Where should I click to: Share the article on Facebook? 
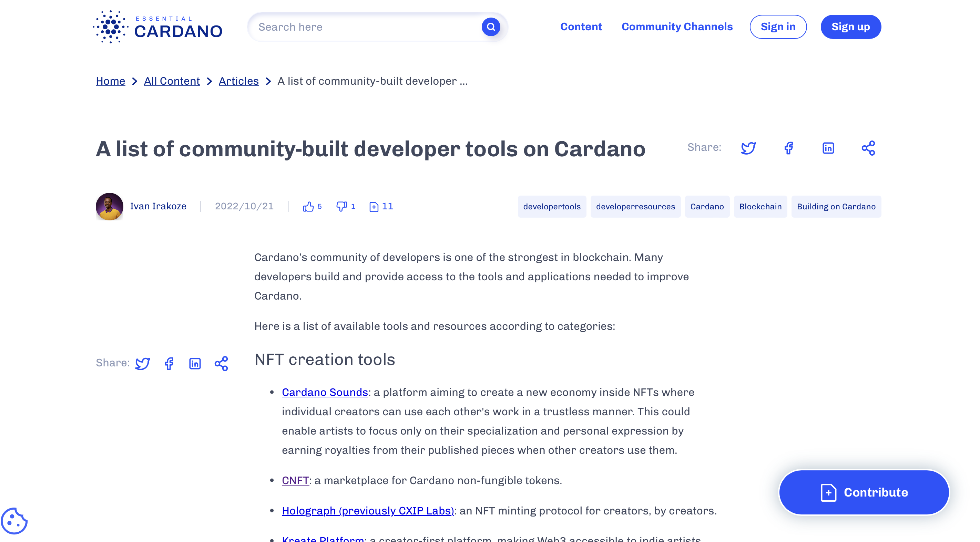[789, 148]
